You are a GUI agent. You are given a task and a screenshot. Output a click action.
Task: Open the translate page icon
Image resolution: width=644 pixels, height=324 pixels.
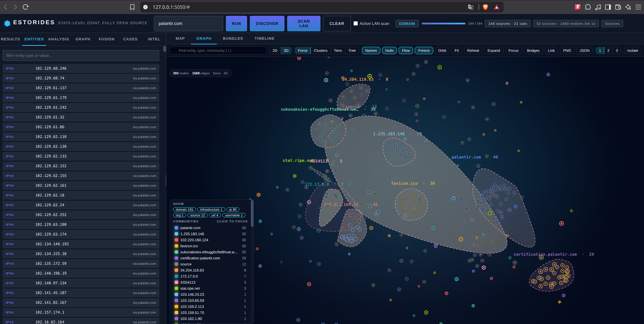(x=471, y=7)
